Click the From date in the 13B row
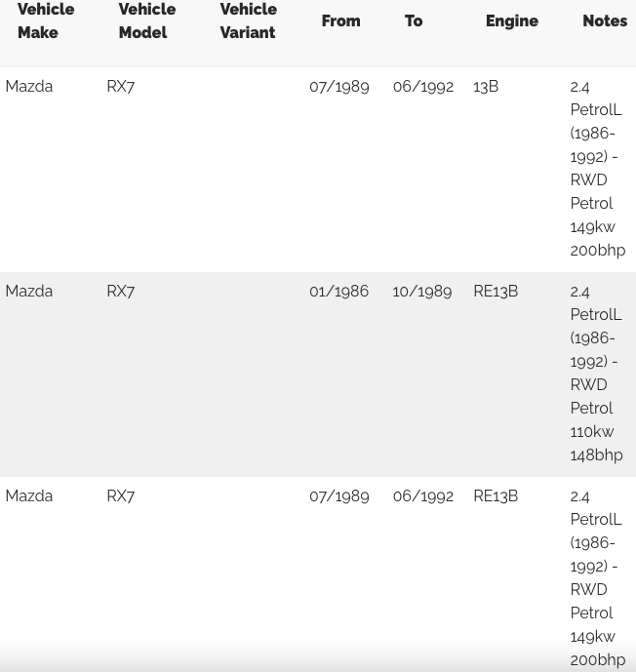Viewport: 636px width, 672px height. (339, 87)
